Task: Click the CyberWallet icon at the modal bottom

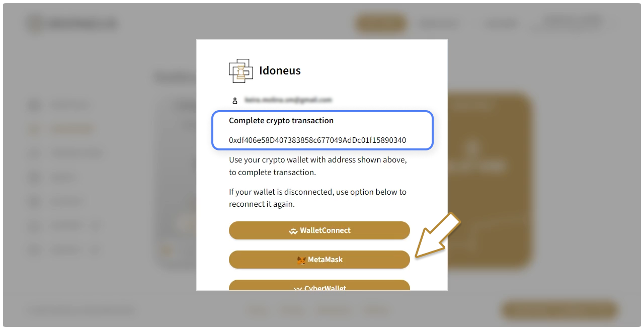Action: pyautogui.click(x=297, y=289)
